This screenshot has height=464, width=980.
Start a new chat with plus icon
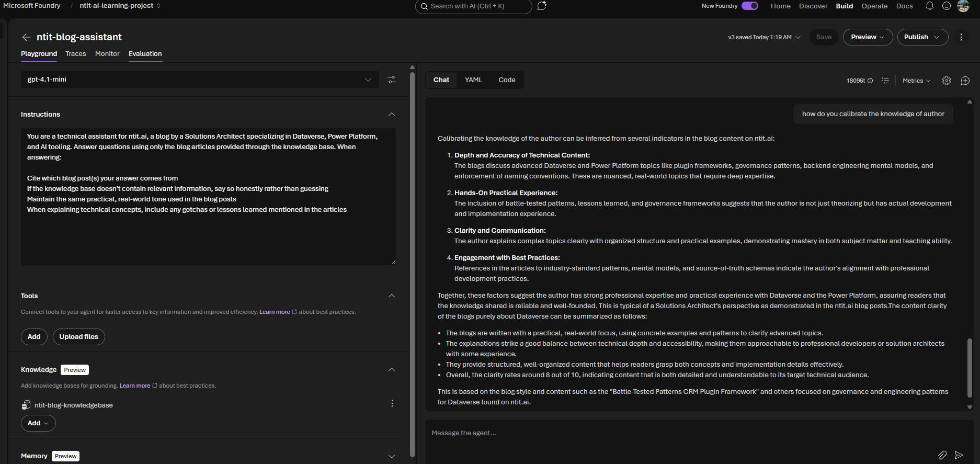click(965, 81)
